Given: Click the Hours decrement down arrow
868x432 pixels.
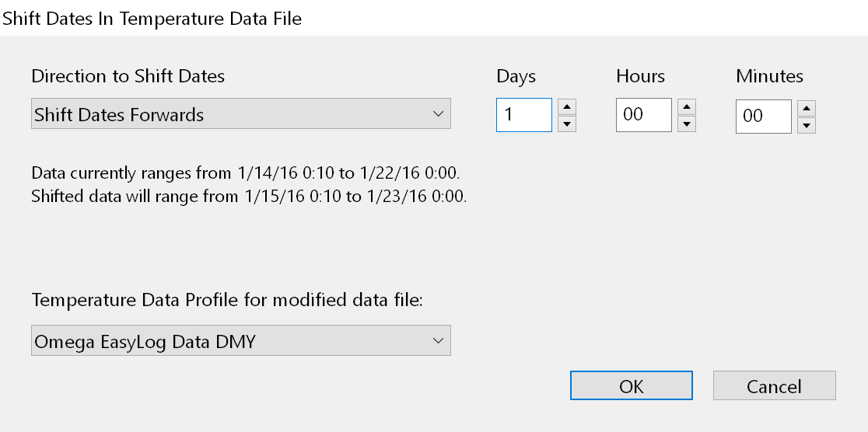Looking at the screenshot, I should point(687,124).
